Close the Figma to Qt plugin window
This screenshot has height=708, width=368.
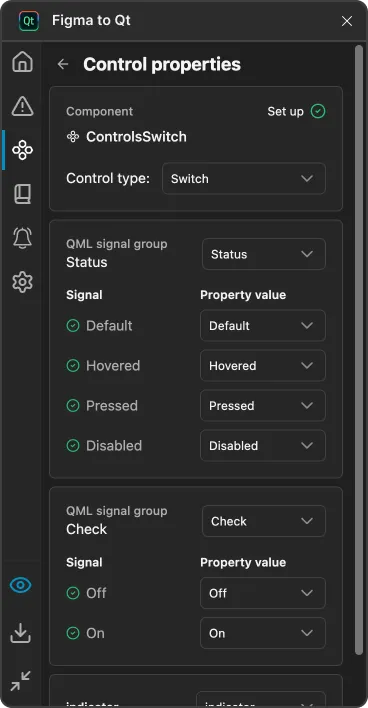(x=347, y=21)
